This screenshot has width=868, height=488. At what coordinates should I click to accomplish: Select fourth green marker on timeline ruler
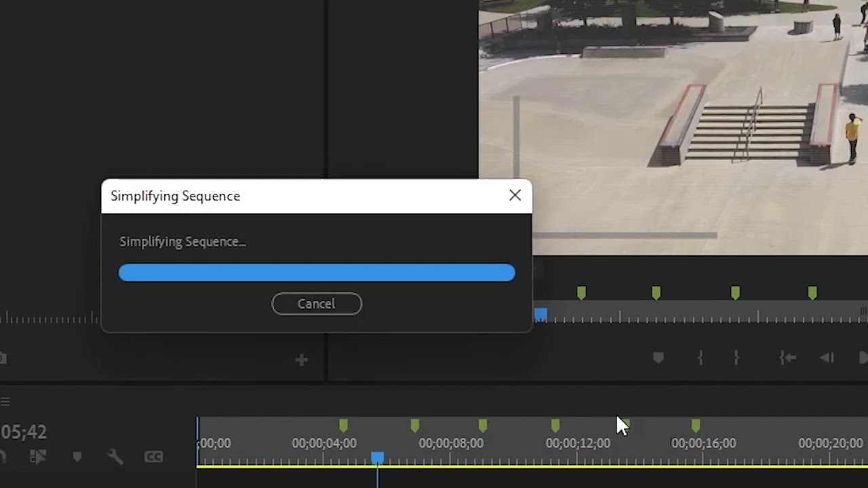pos(555,425)
